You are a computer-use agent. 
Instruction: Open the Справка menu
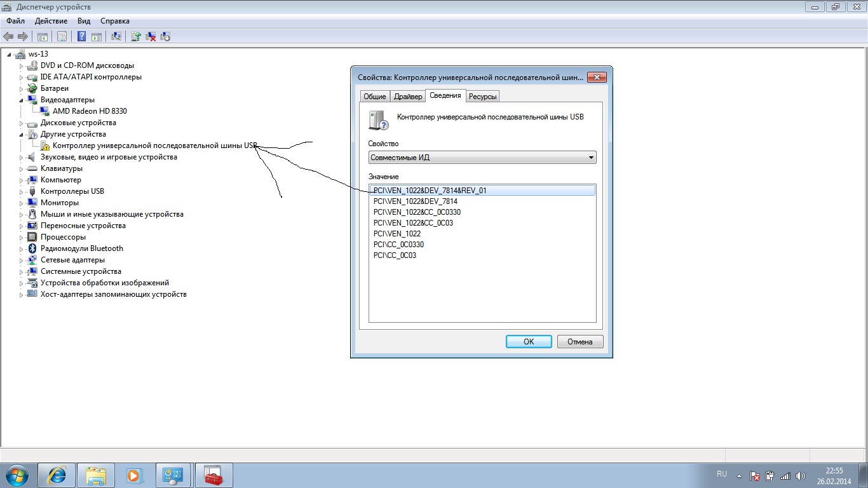pyautogui.click(x=115, y=21)
